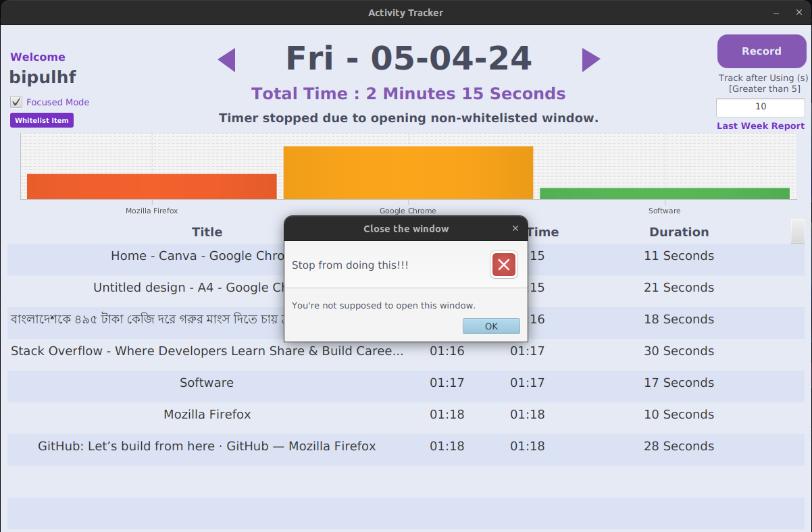
Task: Go to the previous day with left arrow
Action: click(x=226, y=60)
